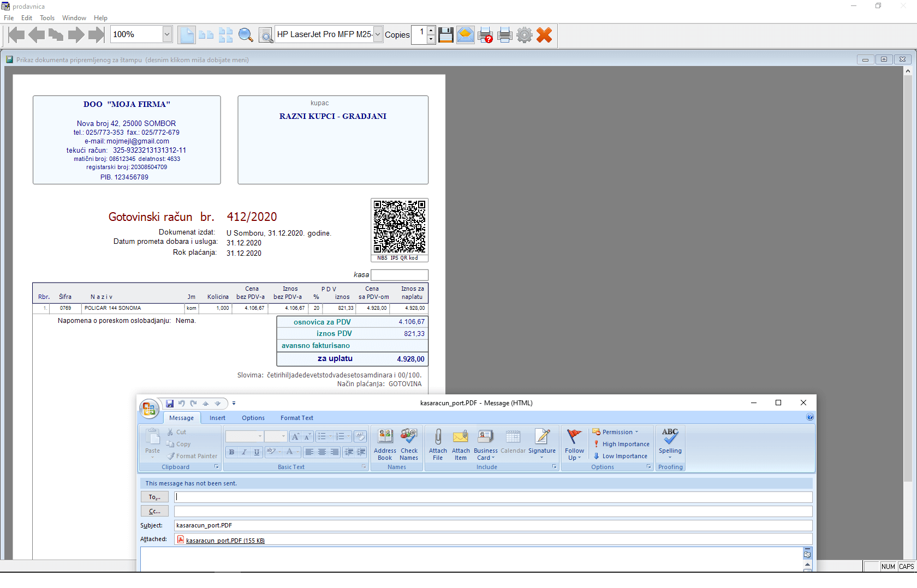Click Attach File paperclip
Screen dimensions: 917x588
tap(438, 445)
